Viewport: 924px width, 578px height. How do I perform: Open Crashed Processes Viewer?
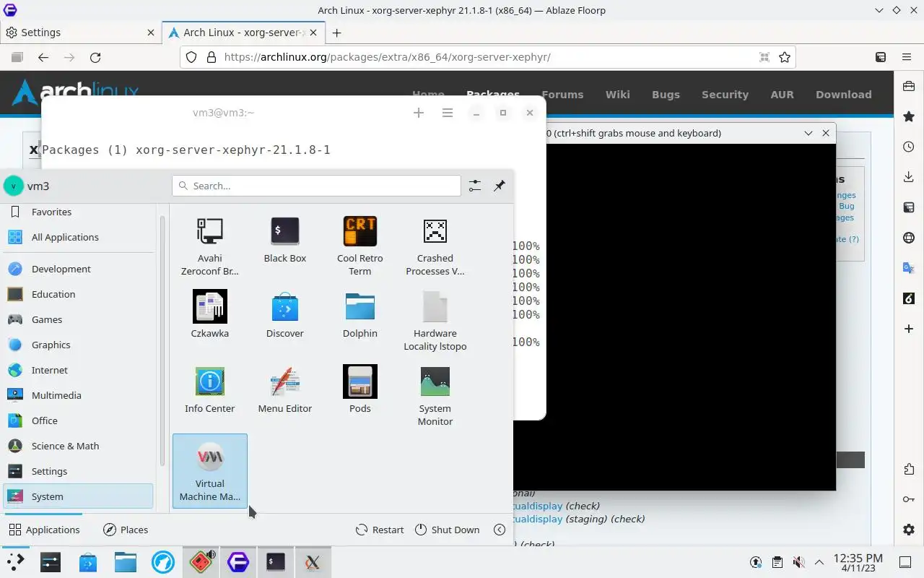pyautogui.click(x=435, y=246)
